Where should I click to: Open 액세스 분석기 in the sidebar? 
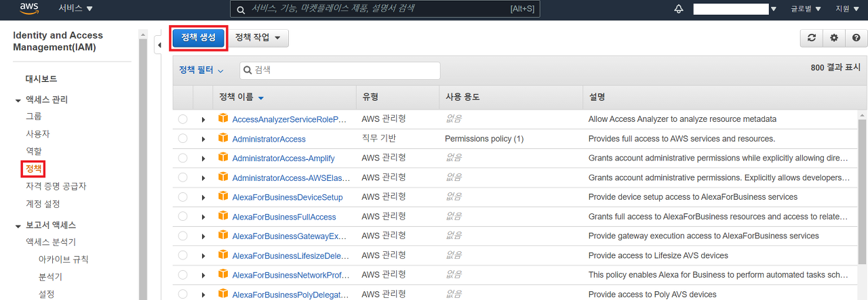(51, 242)
